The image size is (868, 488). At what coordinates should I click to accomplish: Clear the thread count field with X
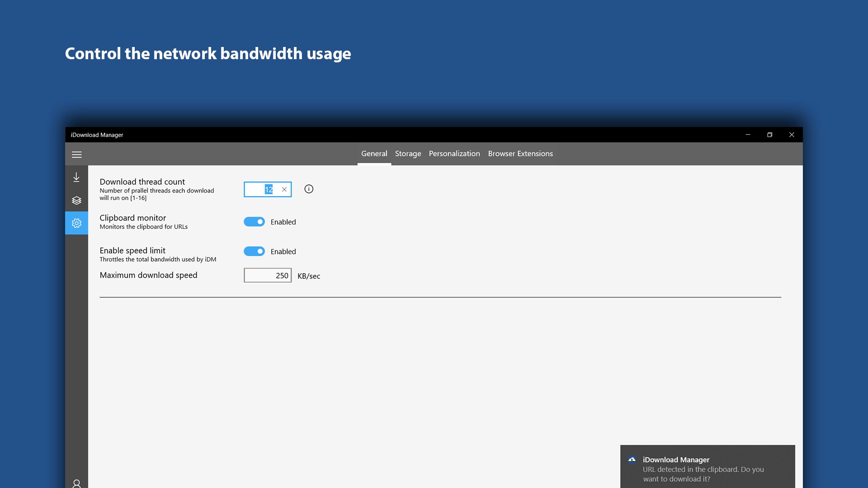pos(284,189)
